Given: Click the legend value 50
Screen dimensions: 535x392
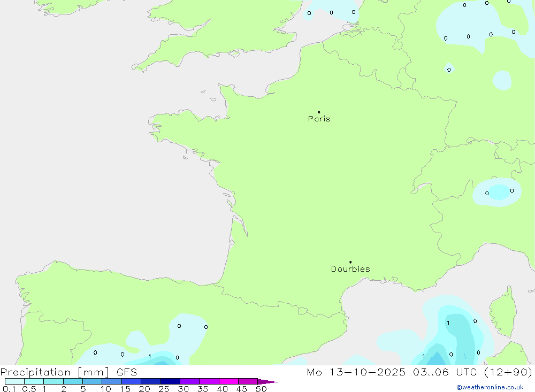Looking at the screenshot, I should click(262, 389).
